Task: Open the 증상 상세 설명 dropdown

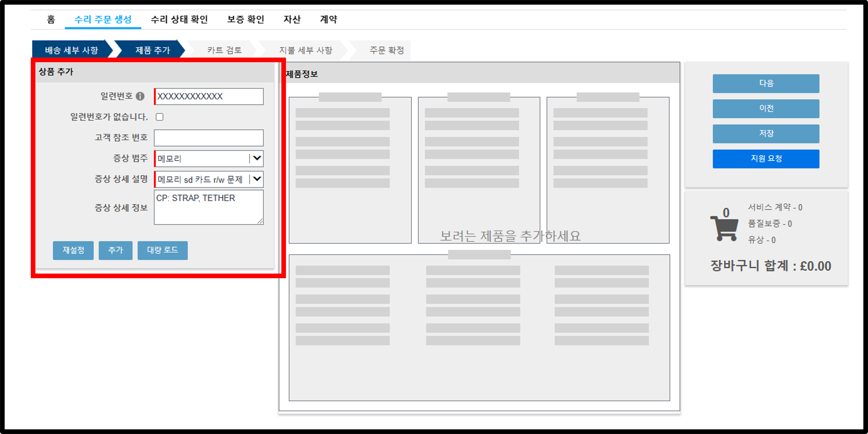Action: (209, 179)
